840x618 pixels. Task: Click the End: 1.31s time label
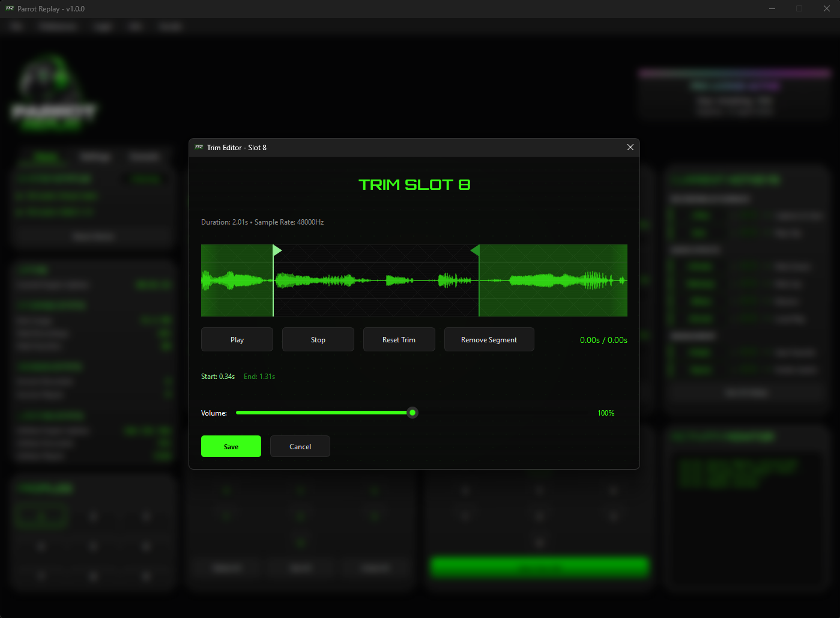(259, 376)
